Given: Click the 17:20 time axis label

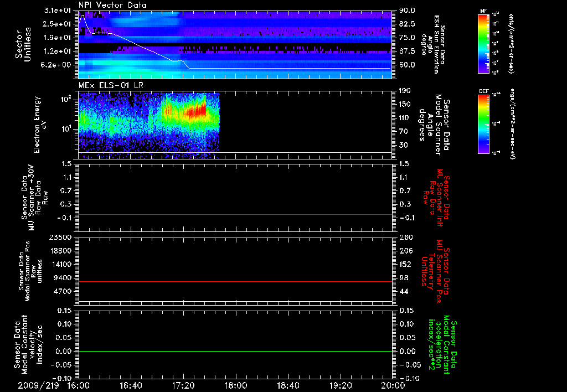Looking at the screenshot, I should [x=183, y=385].
